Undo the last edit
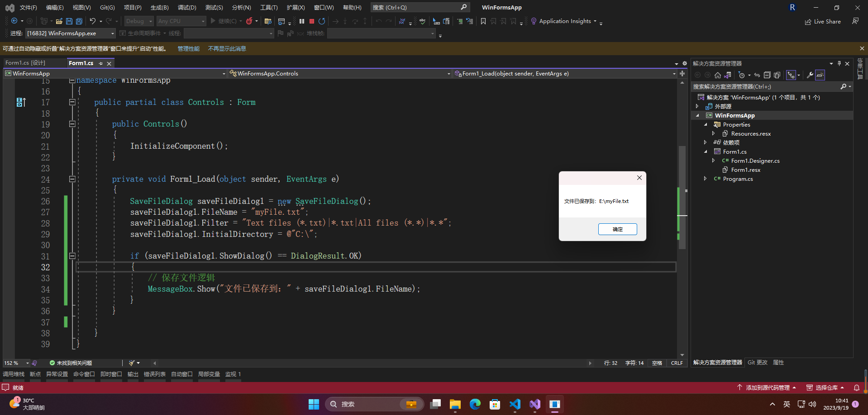Viewport: 868px width, 415px height. pos(92,21)
